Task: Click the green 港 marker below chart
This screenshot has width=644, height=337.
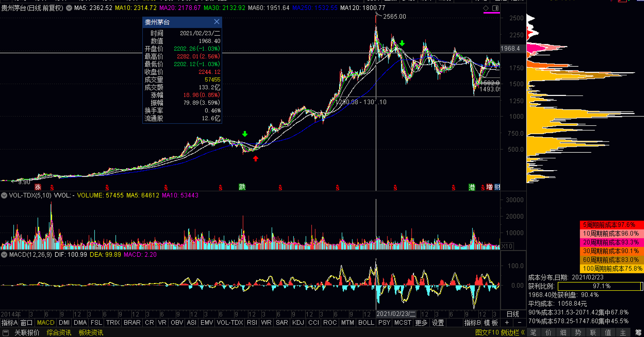Action: point(472,187)
